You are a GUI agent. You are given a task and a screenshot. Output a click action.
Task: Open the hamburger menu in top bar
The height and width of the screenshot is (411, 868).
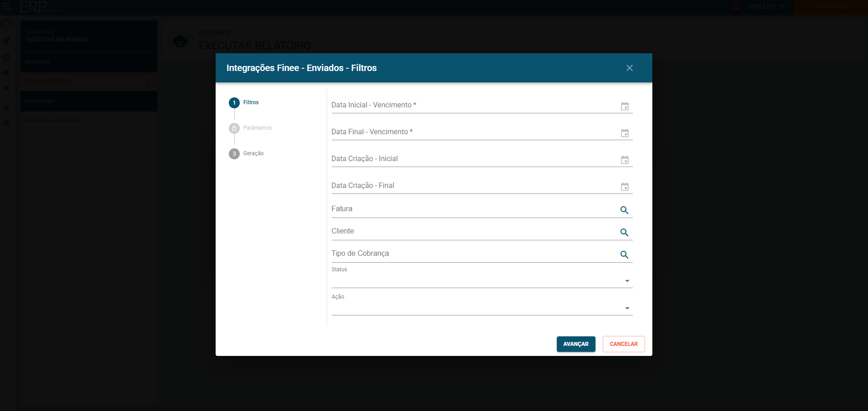point(6,6)
